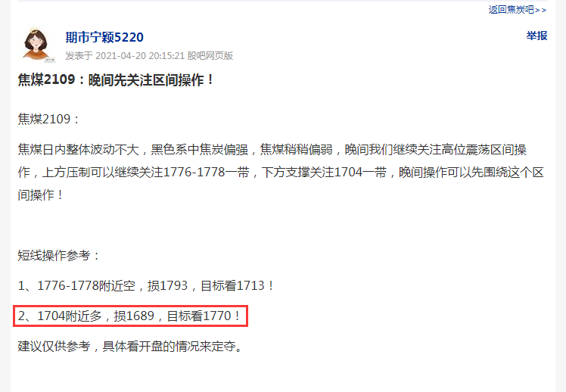Open profile of 期市宁颖5220
This screenshot has width=566, height=392.
[x=104, y=37]
